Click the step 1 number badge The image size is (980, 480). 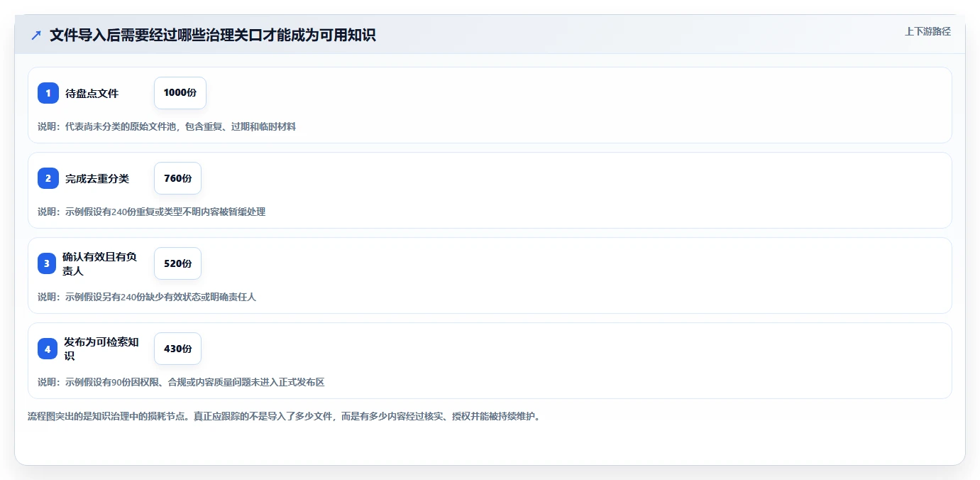pos(48,93)
